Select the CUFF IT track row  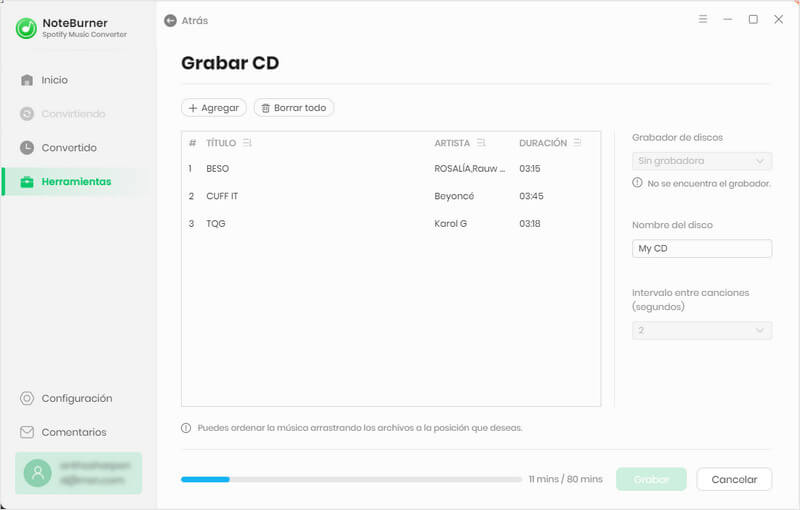pyautogui.click(x=391, y=196)
